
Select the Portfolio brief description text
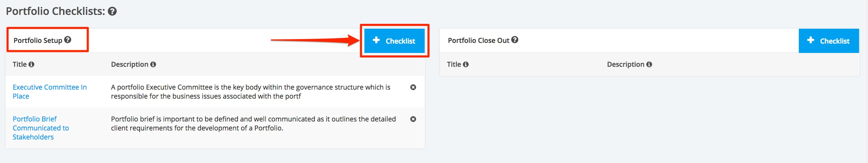pyautogui.click(x=254, y=124)
